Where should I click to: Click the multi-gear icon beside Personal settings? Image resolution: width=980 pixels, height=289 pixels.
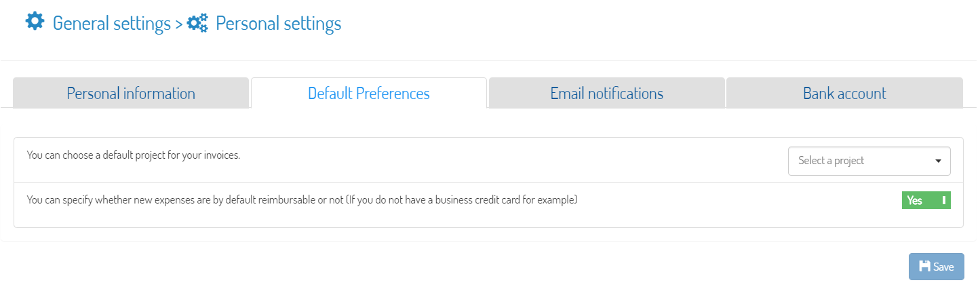click(x=197, y=23)
